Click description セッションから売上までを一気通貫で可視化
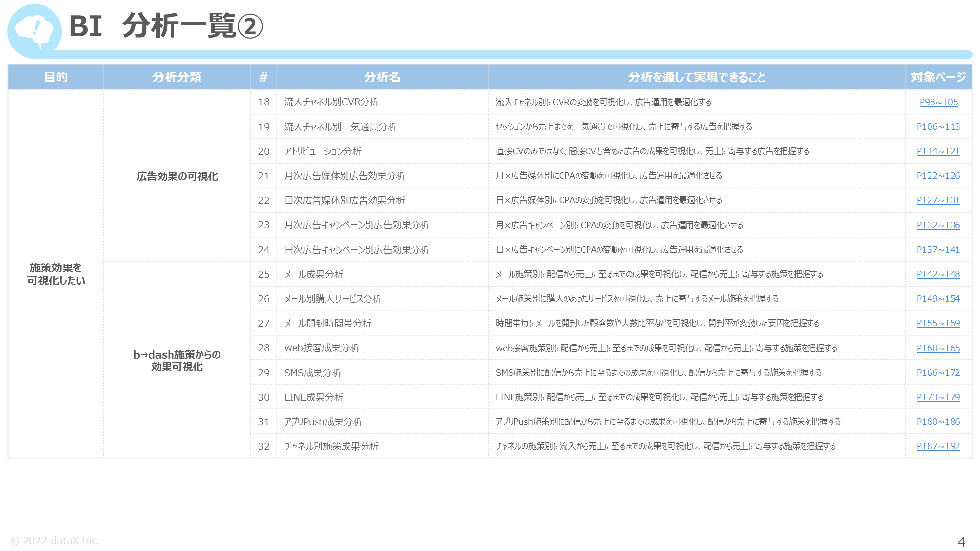Viewport: 980px width, 551px height. [x=624, y=127]
